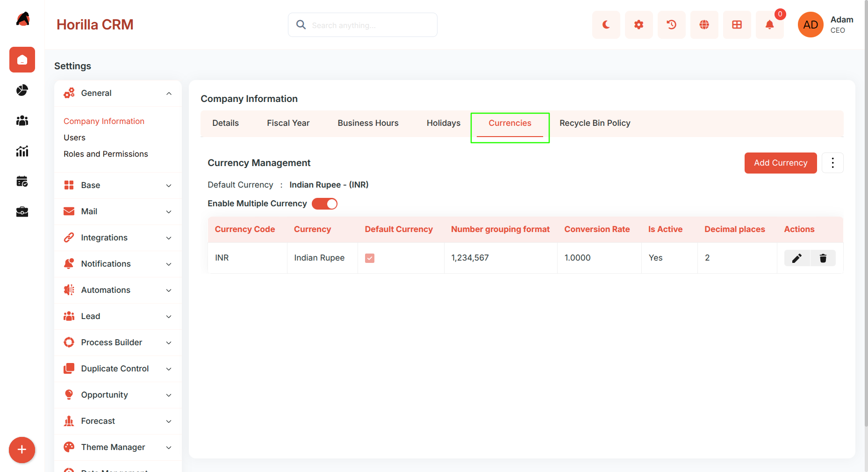This screenshot has width=868, height=472.
Task: Collapse the General settings section
Action: point(118,93)
